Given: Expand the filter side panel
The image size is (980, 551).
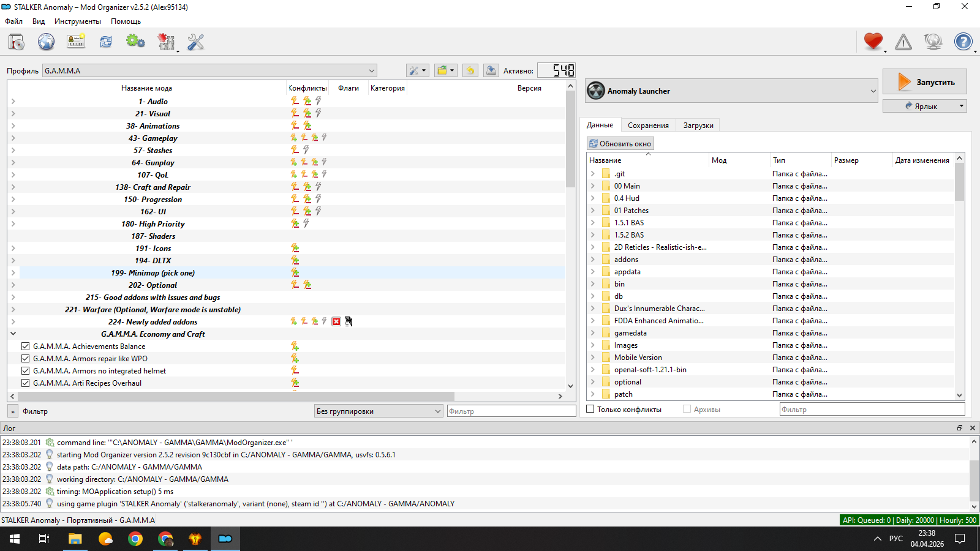Looking at the screenshot, I should point(13,411).
